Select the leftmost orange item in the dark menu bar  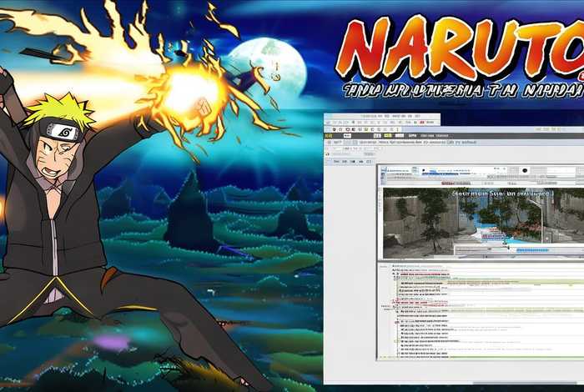[326, 135]
